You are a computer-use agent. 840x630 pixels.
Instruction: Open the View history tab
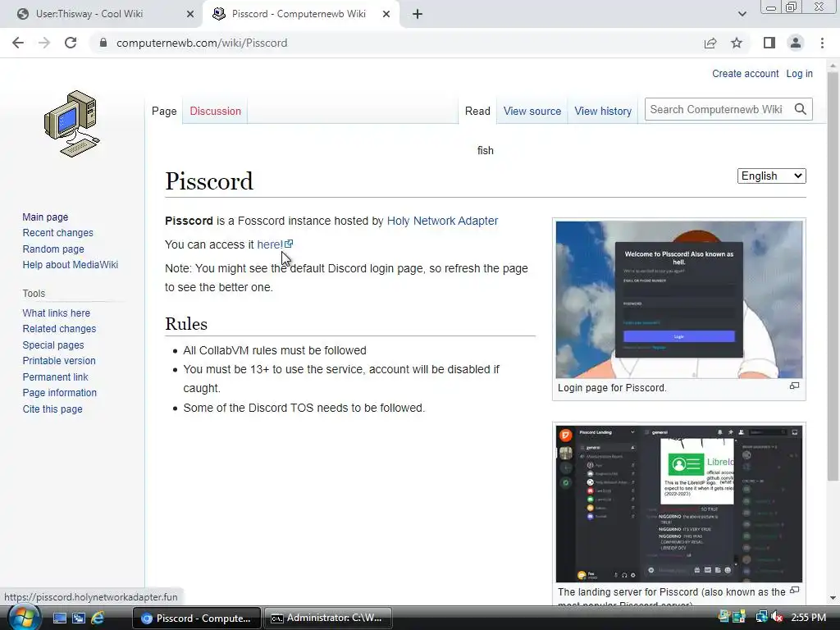click(x=603, y=111)
